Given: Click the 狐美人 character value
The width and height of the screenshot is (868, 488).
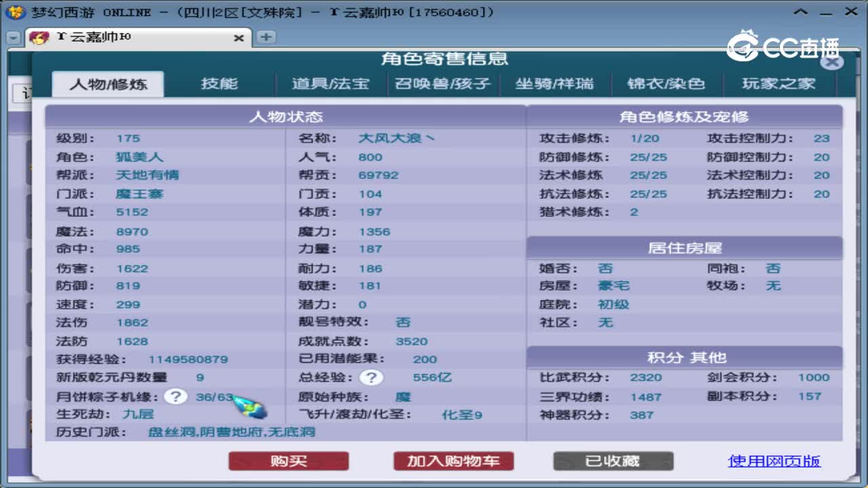Looking at the screenshot, I should [140, 157].
